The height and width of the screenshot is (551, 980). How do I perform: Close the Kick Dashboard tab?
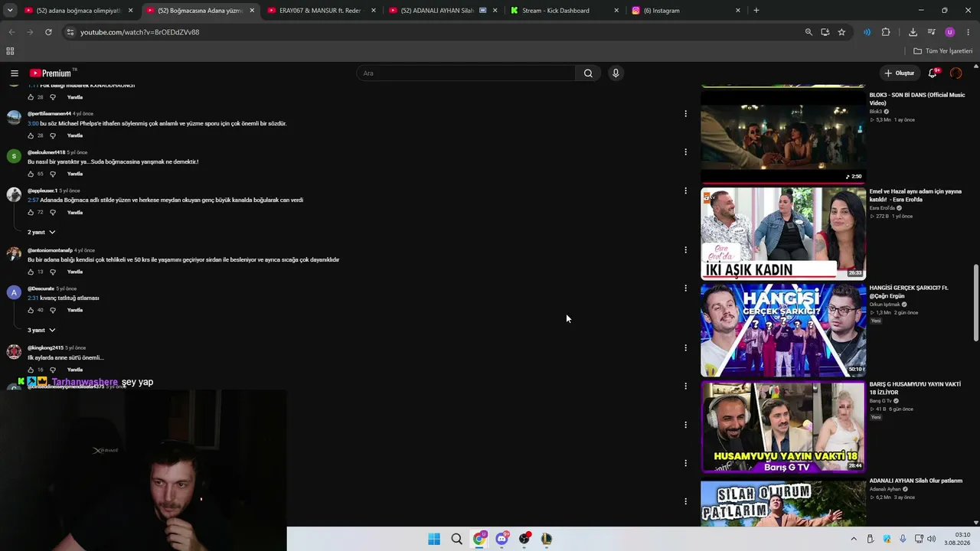[616, 11]
